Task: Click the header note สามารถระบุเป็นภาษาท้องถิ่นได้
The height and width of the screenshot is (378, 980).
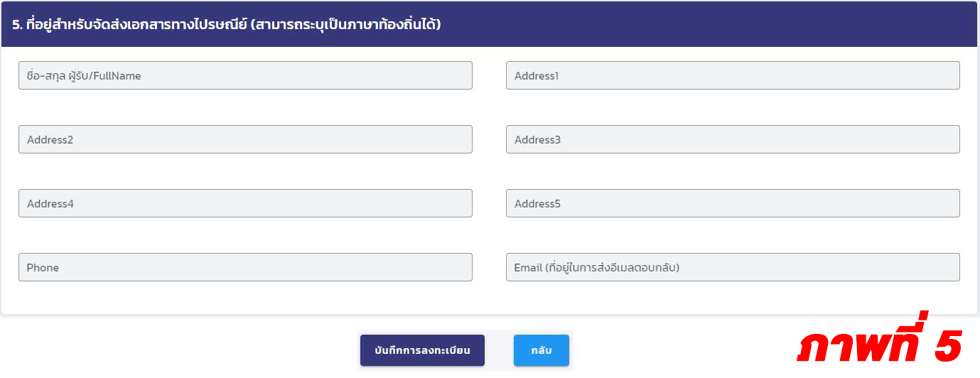Action: (x=345, y=24)
